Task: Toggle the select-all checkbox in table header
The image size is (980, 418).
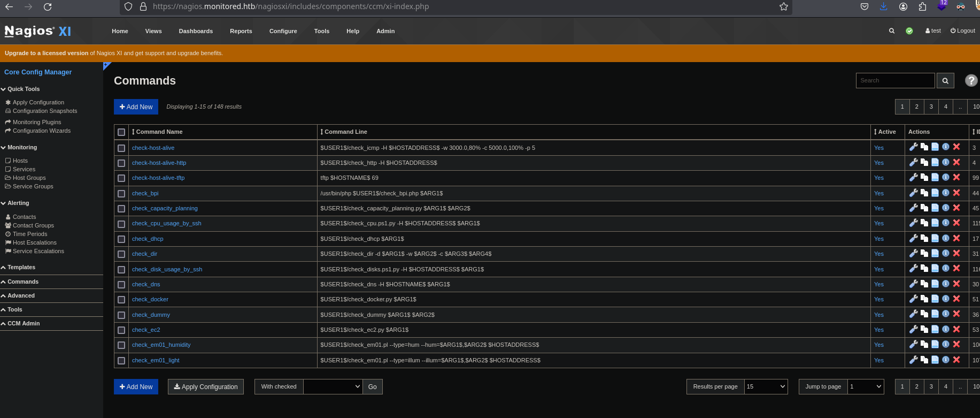Action: [121, 132]
